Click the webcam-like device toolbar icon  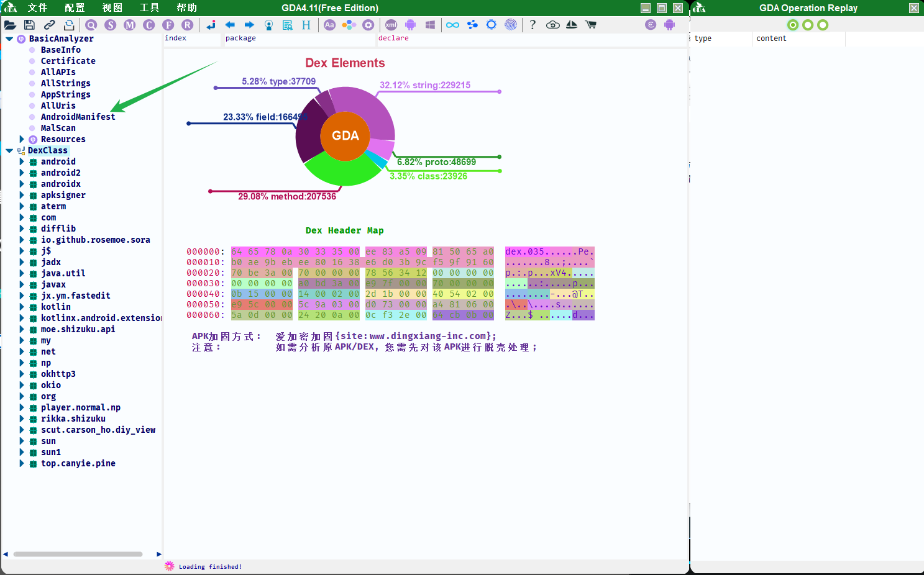pyautogui.click(x=268, y=25)
